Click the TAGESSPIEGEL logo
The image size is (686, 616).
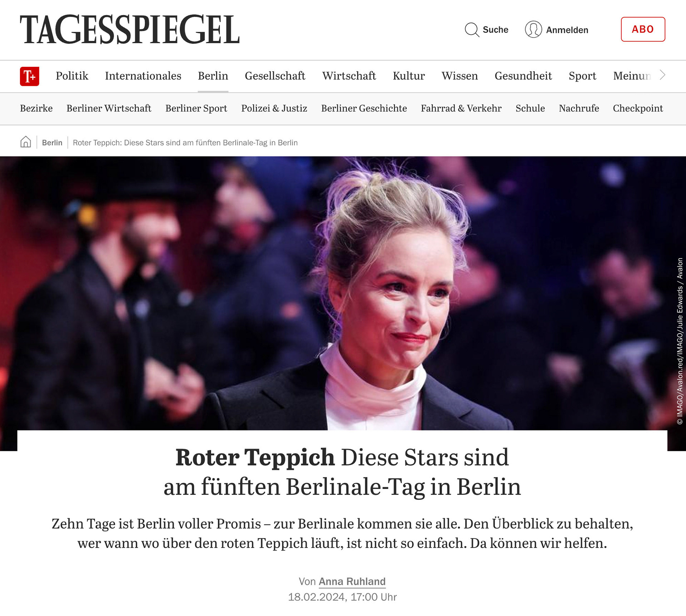pyautogui.click(x=130, y=29)
